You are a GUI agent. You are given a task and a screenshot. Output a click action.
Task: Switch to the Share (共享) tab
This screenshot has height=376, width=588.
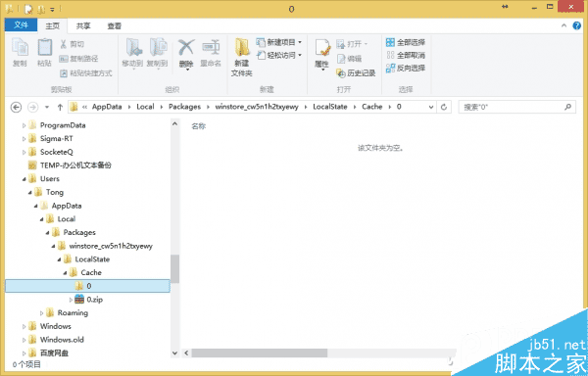[x=83, y=25]
